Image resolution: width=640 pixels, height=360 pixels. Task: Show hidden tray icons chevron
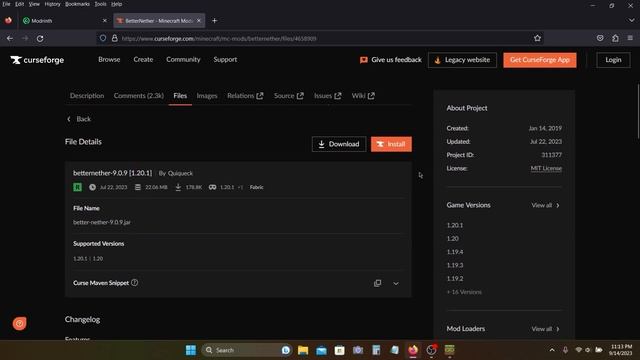[x=552, y=350]
